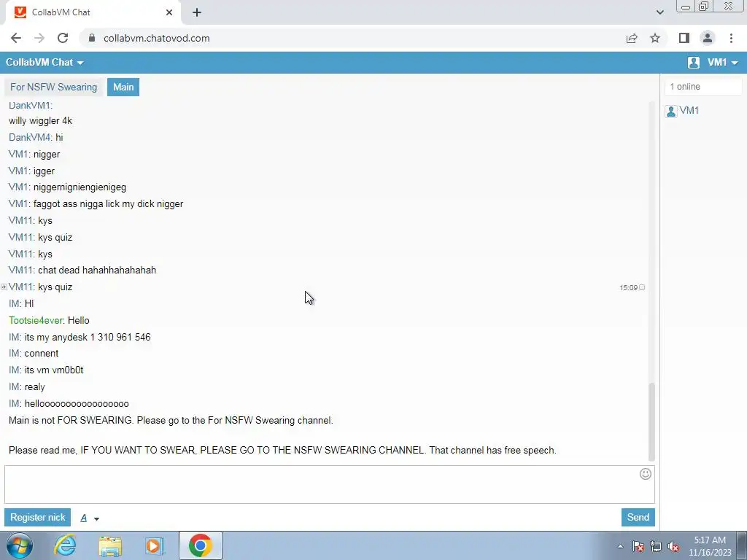This screenshot has height=560, width=747.
Task: Open Windows Explorer folder in taskbar
Action: pos(110,546)
